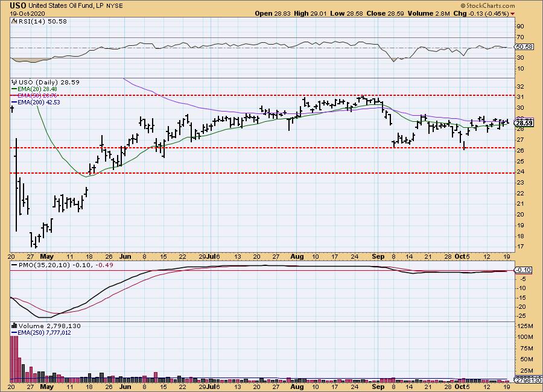Click the red dashed resistance line near 31

coord(262,95)
